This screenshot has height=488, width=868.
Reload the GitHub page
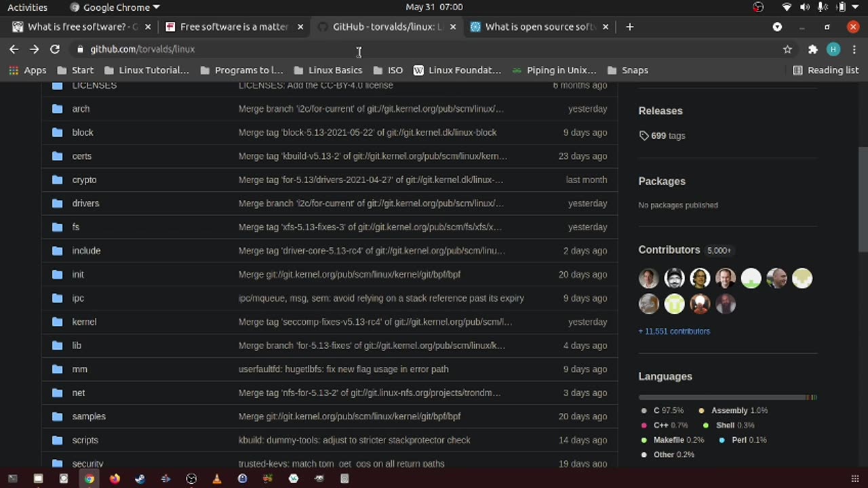[x=55, y=49]
